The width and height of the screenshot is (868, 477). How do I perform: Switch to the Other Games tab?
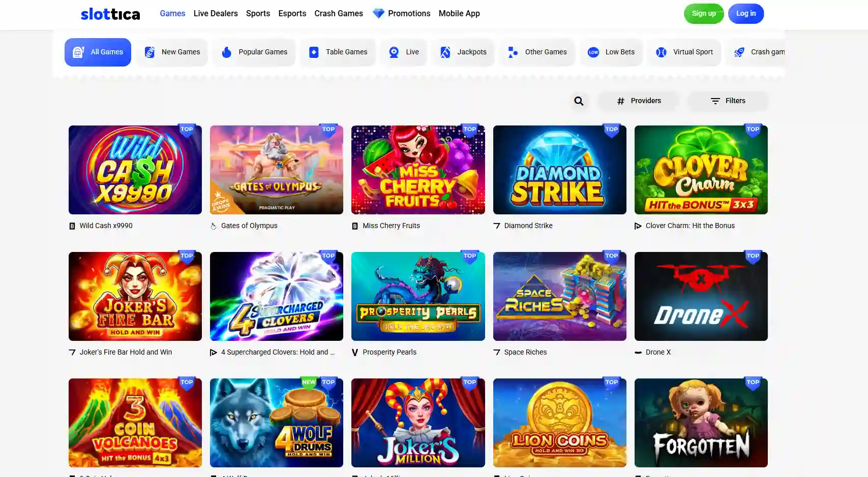click(x=537, y=52)
